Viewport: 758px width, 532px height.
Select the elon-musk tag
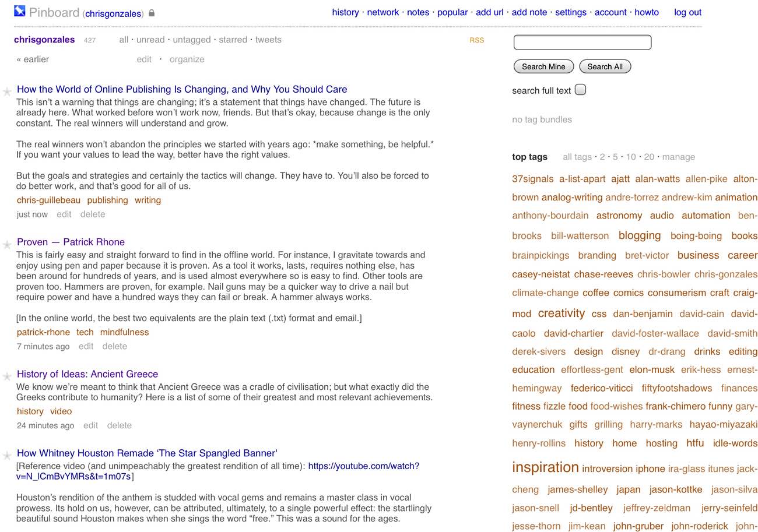point(652,369)
